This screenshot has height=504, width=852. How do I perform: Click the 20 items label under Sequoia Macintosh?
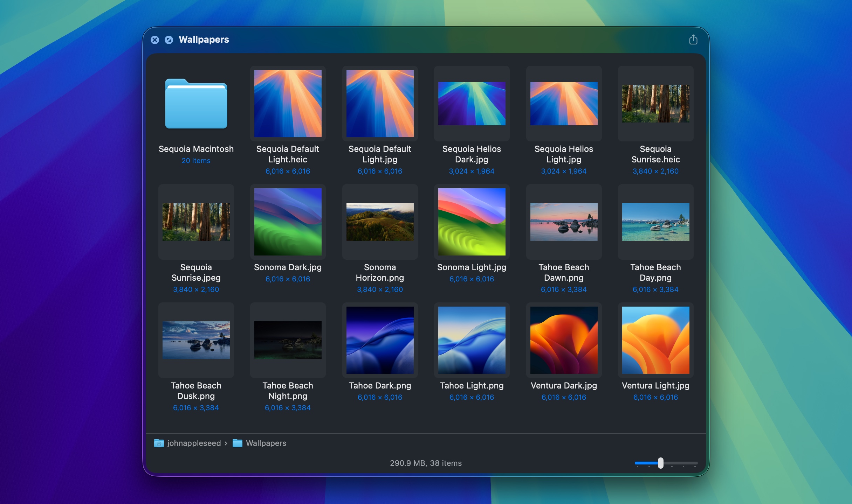[x=196, y=161]
